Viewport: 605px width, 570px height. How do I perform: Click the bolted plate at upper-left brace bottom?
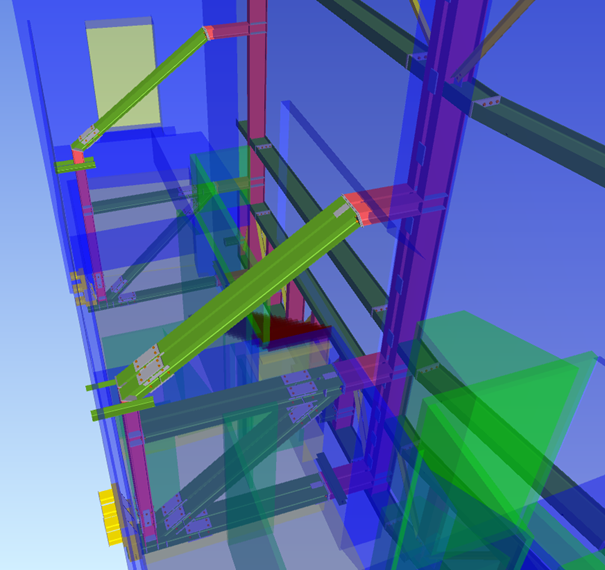point(88,136)
